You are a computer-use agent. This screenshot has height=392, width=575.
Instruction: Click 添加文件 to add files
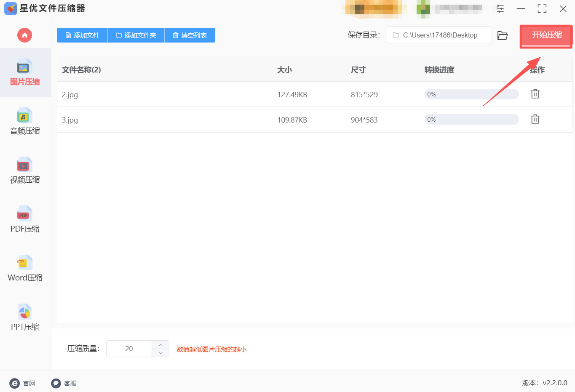[82, 35]
